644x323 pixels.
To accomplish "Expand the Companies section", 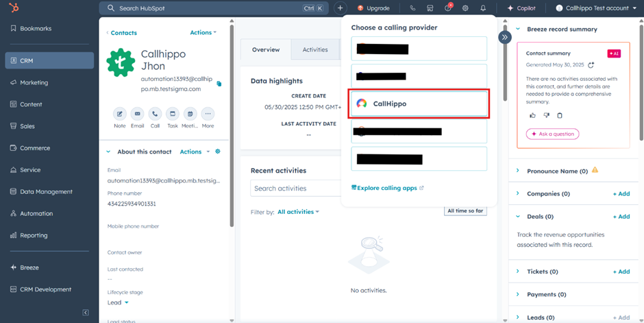I will (x=518, y=193).
